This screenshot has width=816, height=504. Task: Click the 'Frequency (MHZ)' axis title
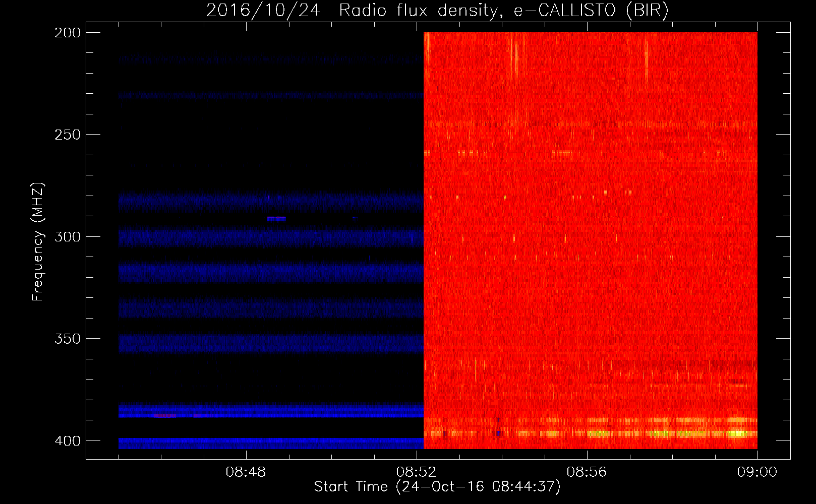tap(38, 242)
